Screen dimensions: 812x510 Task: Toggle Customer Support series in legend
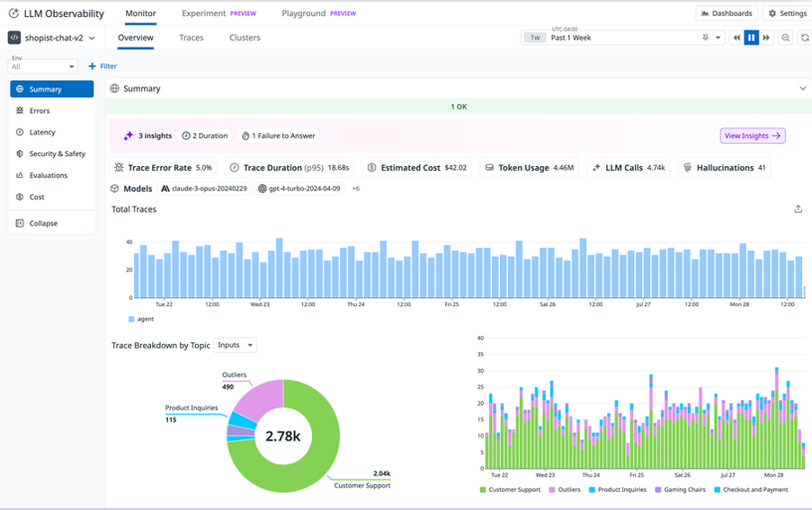pyautogui.click(x=512, y=490)
